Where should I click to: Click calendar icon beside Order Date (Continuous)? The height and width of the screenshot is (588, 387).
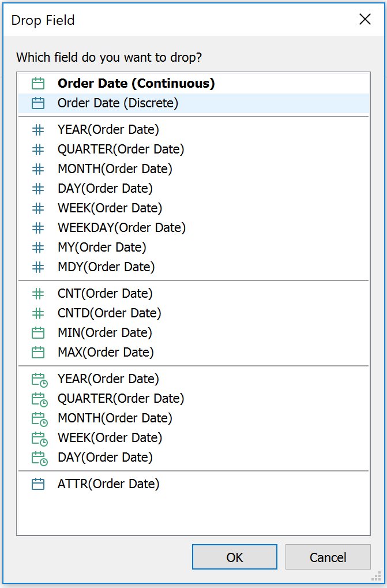point(38,84)
